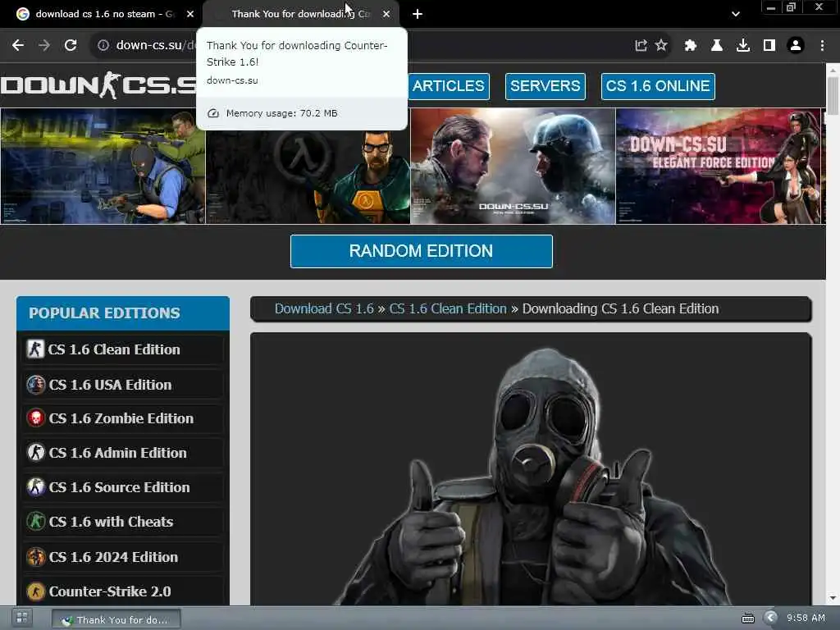840x630 pixels.
Task: Expand the tab search chevron
Action: point(736,15)
